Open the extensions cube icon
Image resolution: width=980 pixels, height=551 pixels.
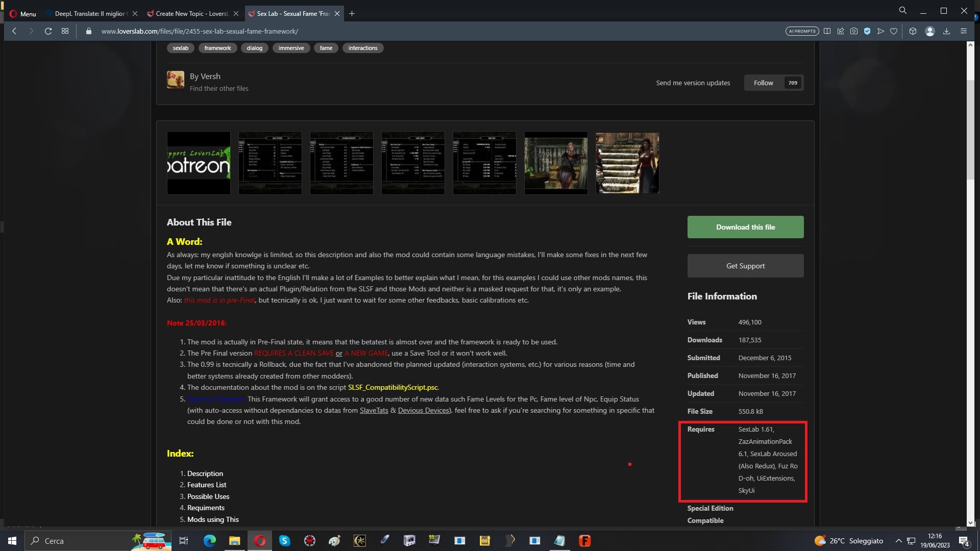913,31
